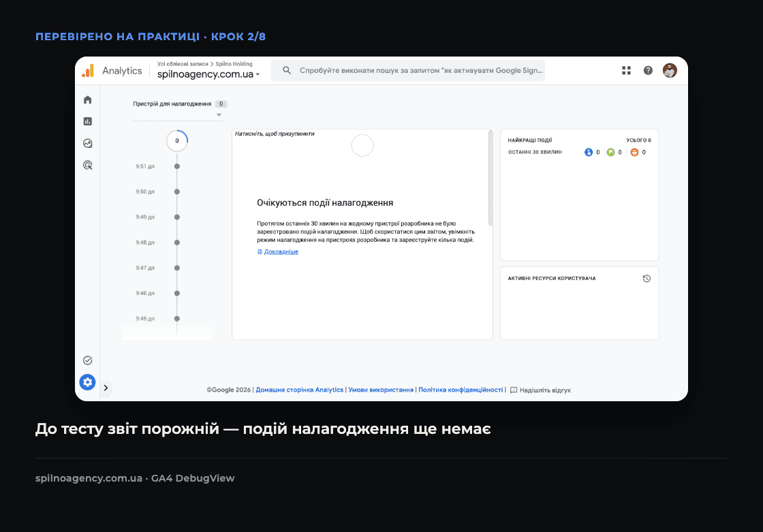The image size is (763, 532).
Task: Open the Reports bar chart icon
Action: click(x=88, y=121)
